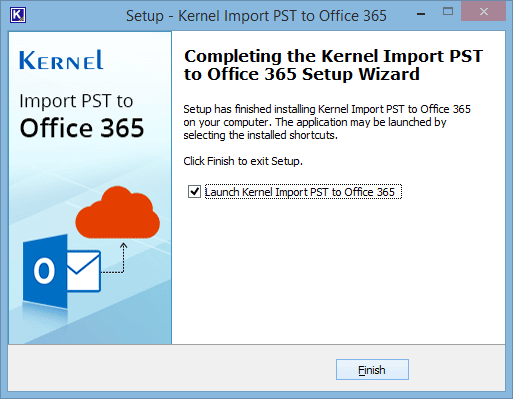513x399 pixels.
Task: Click the Setup has finished installing paragraph
Action: tap(327, 122)
